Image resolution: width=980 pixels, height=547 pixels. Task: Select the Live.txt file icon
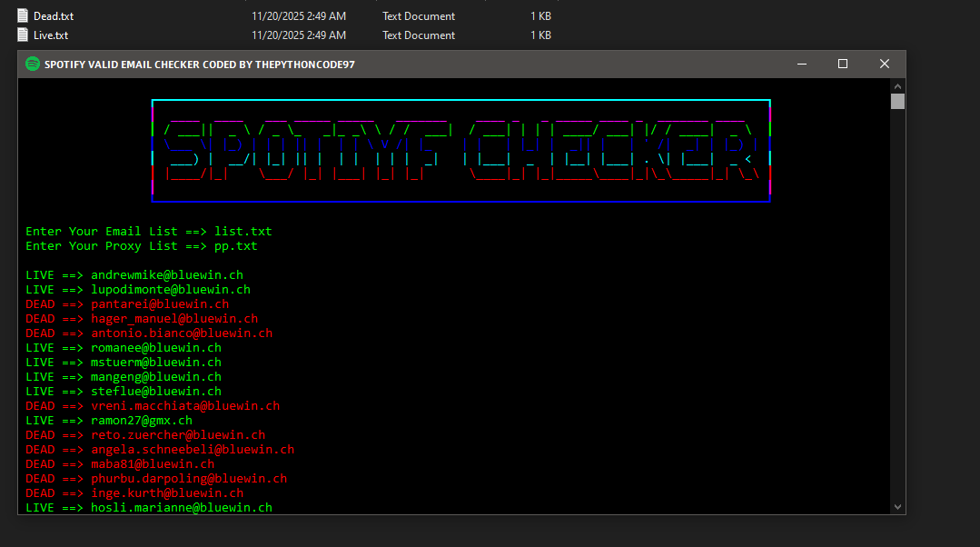[x=23, y=35]
